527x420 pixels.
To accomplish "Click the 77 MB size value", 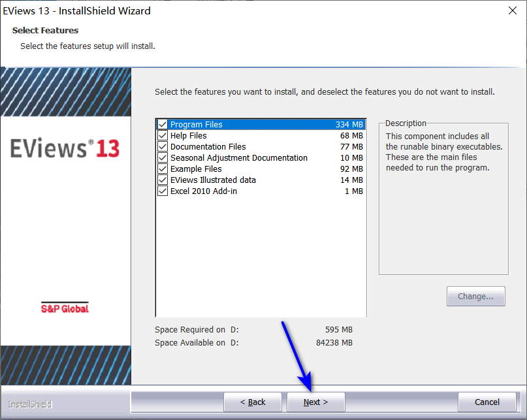I will pyautogui.click(x=351, y=146).
